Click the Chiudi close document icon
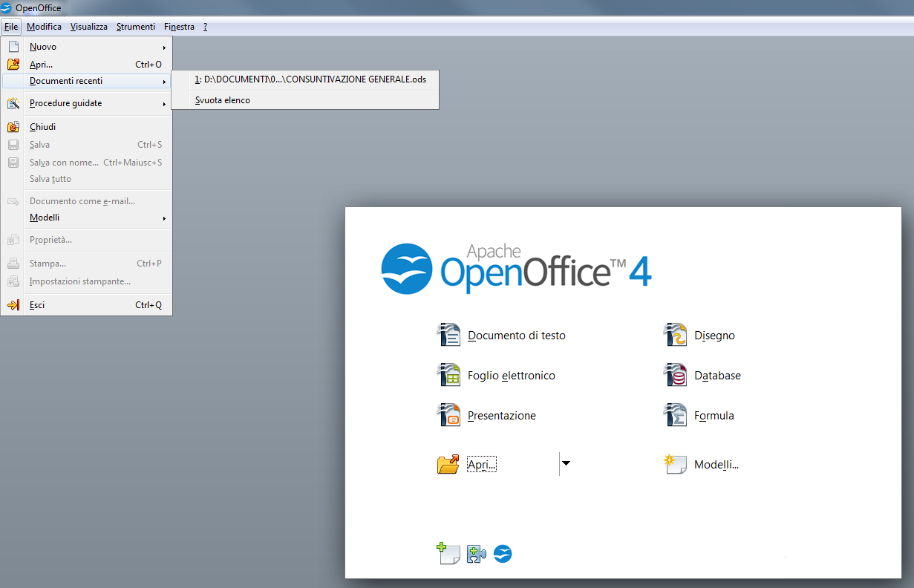The height and width of the screenshot is (588, 914). (x=13, y=127)
